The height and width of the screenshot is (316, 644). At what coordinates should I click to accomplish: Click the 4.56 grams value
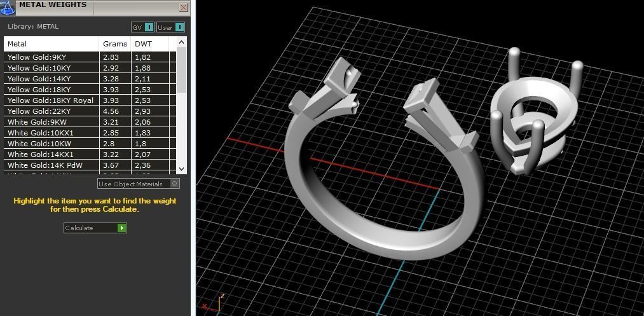pyautogui.click(x=111, y=111)
